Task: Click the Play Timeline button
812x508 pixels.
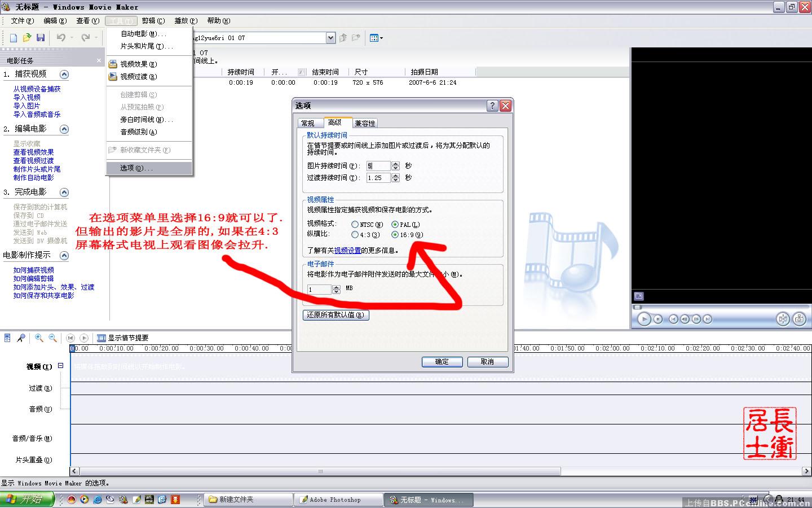Action: (x=84, y=338)
